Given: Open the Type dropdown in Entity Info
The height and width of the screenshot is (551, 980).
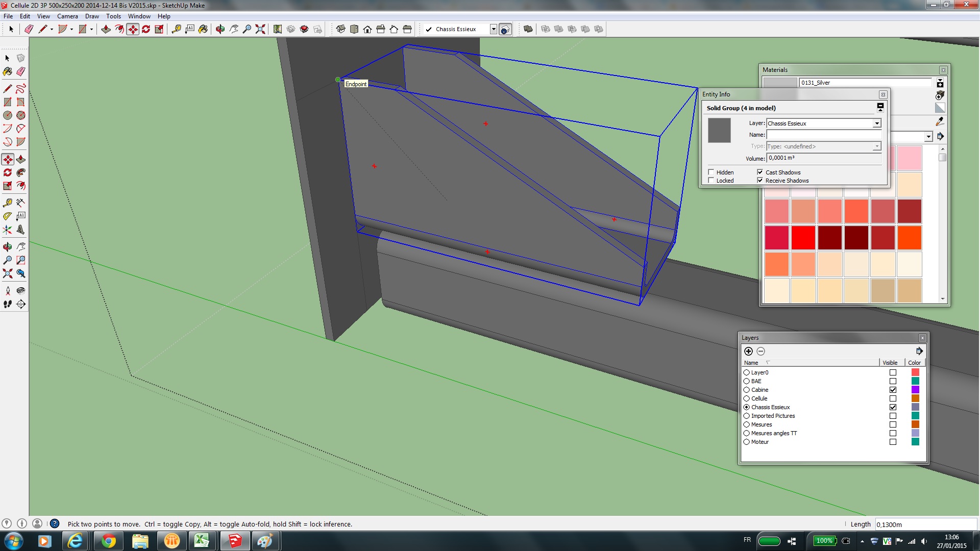Looking at the screenshot, I should [876, 146].
